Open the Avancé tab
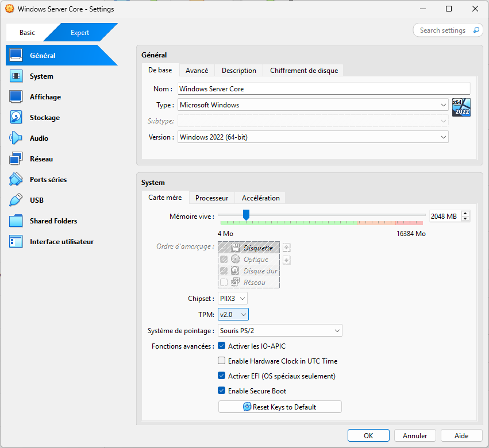The width and height of the screenshot is (489, 448). pyautogui.click(x=197, y=71)
